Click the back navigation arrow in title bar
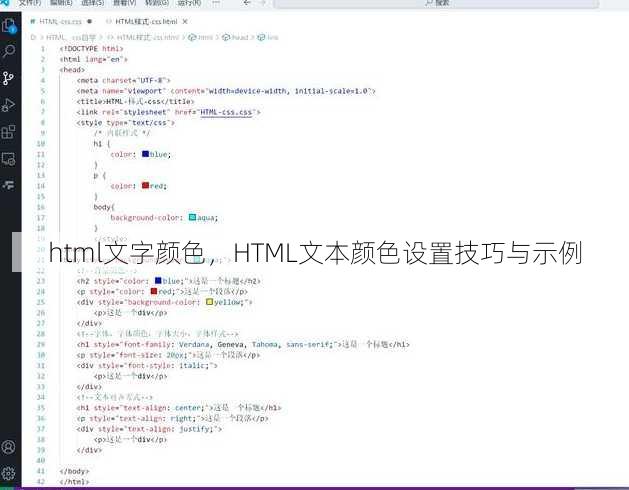Screen dimensions: 629x490 point(247,3)
